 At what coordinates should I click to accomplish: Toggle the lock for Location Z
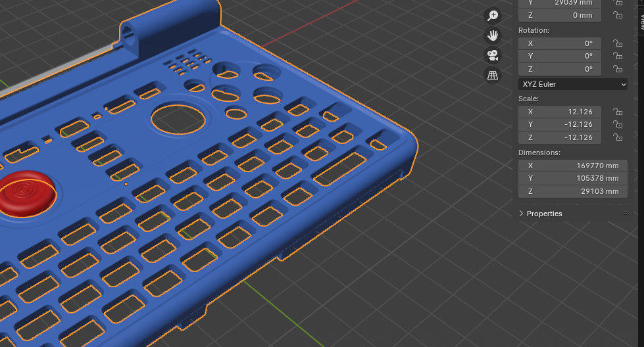pyautogui.click(x=617, y=16)
